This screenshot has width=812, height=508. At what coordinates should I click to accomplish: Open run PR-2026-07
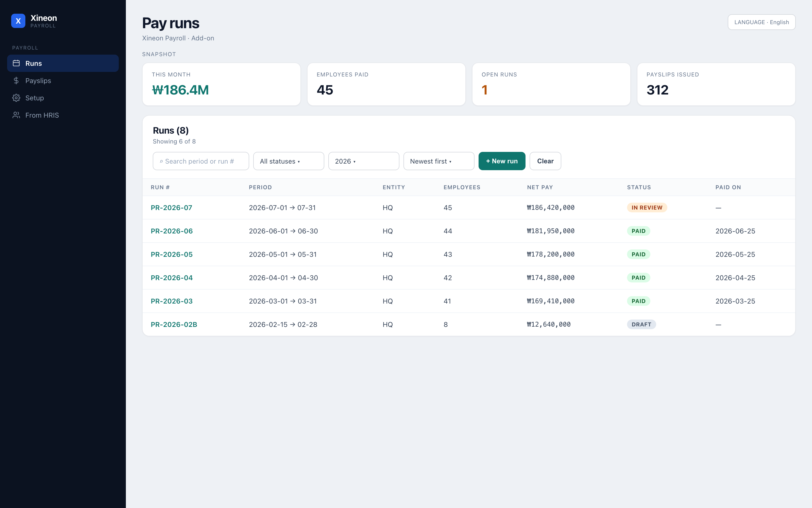tap(172, 208)
